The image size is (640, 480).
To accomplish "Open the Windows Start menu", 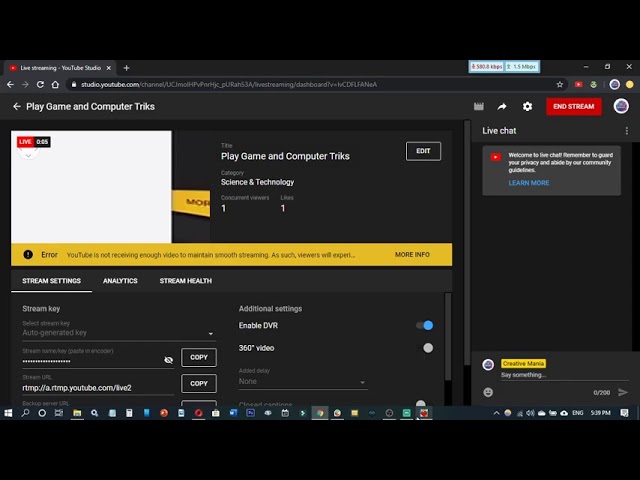I will (8, 413).
